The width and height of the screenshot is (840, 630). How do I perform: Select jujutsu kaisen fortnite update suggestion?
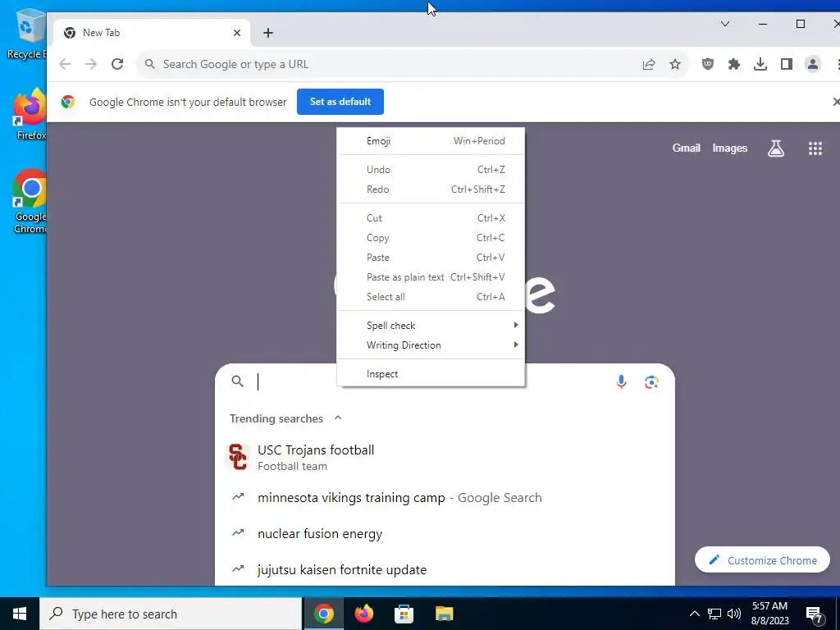coord(445,569)
